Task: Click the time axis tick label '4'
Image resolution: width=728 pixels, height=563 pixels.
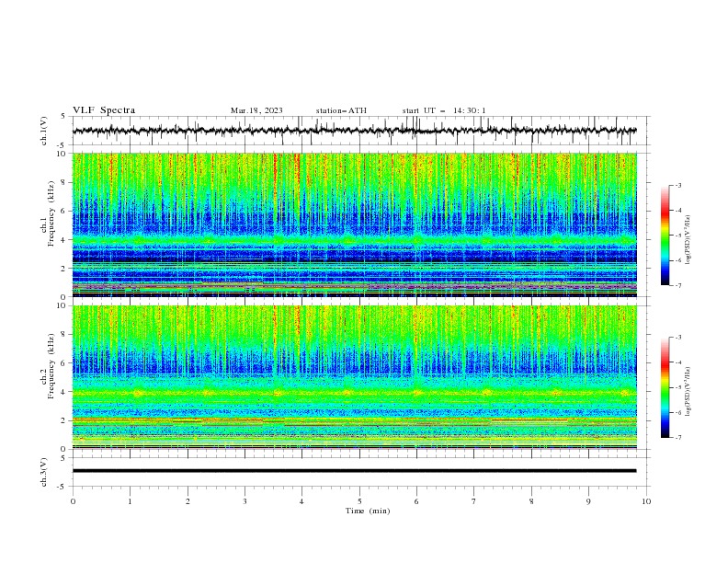Action: (301, 501)
